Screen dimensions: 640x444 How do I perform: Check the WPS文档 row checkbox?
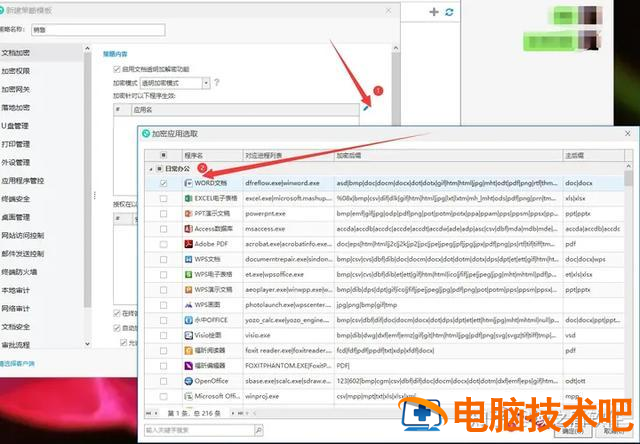(x=164, y=259)
